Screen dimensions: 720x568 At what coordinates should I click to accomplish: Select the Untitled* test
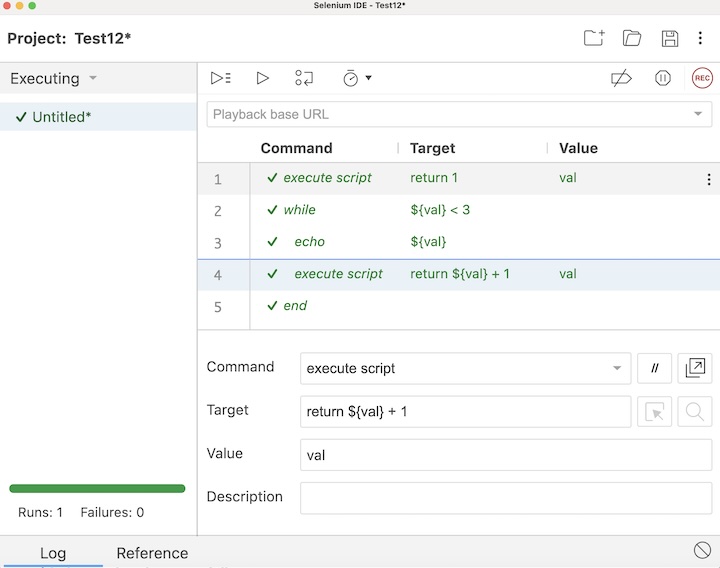[x=61, y=117]
